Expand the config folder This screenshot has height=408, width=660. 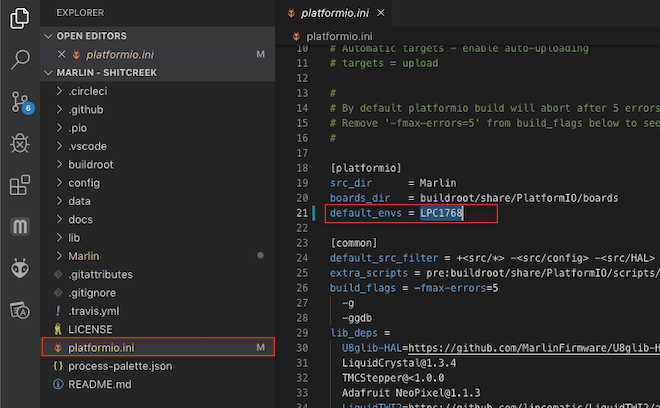click(59, 183)
